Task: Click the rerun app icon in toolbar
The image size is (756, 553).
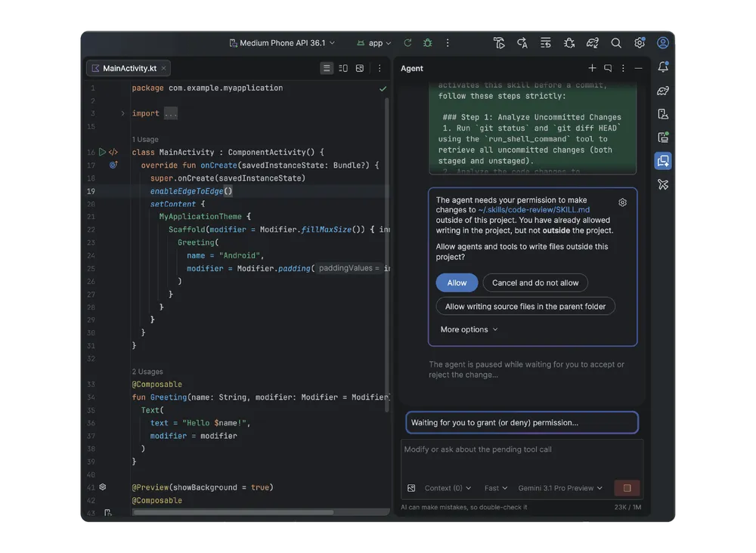Action: point(408,43)
